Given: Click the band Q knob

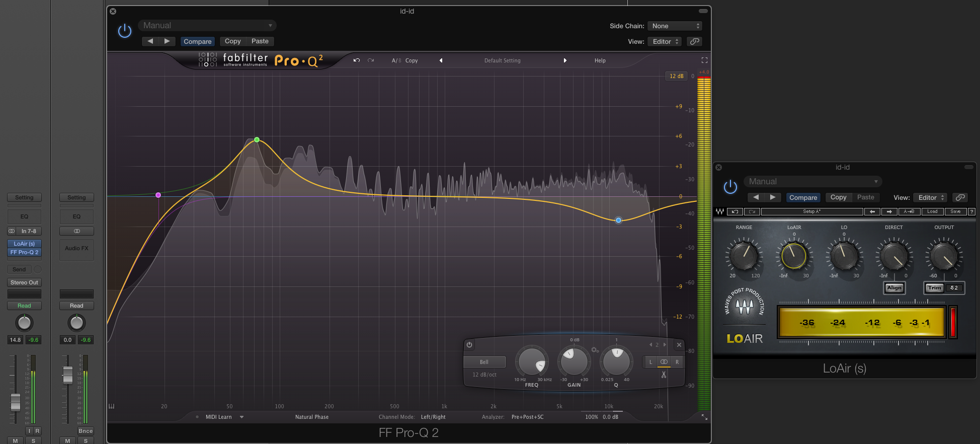Looking at the screenshot, I should [x=616, y=361].
